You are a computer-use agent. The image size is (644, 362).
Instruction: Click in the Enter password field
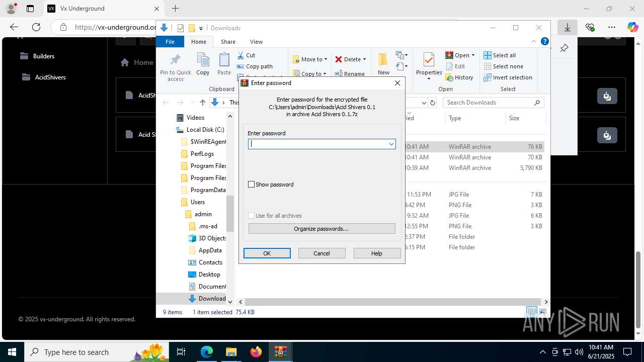point(322,144)
